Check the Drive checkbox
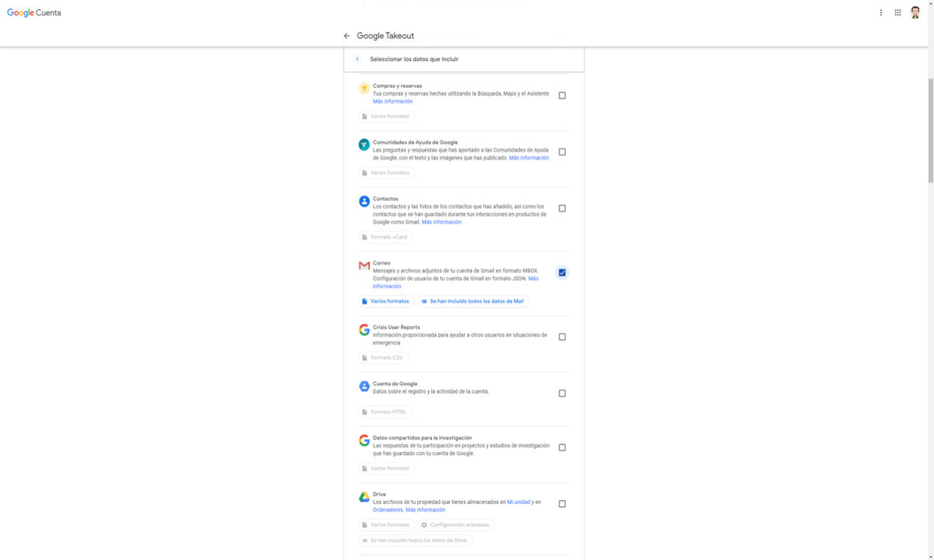The image size is (934, 560). coord(562,504)
